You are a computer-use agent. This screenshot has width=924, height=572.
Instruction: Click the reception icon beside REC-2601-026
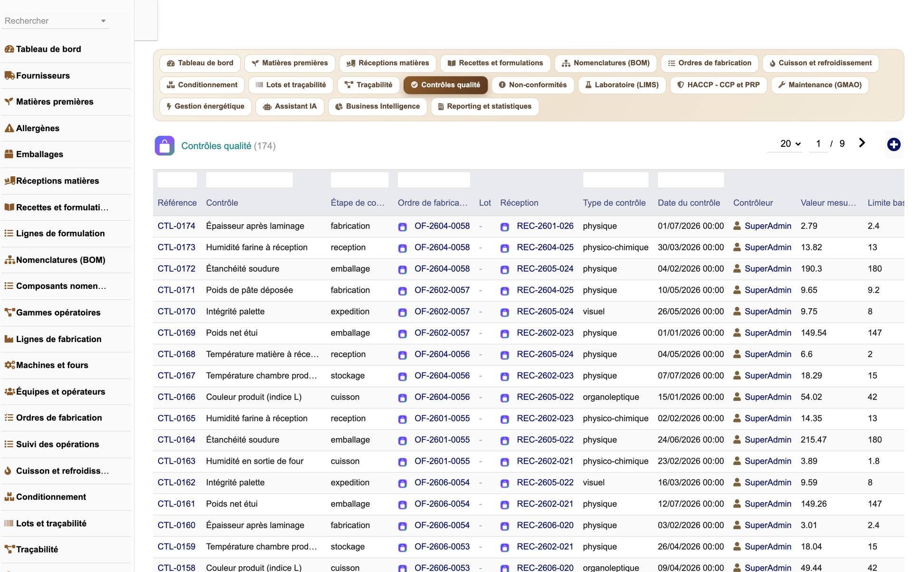[x=505, y=227]
